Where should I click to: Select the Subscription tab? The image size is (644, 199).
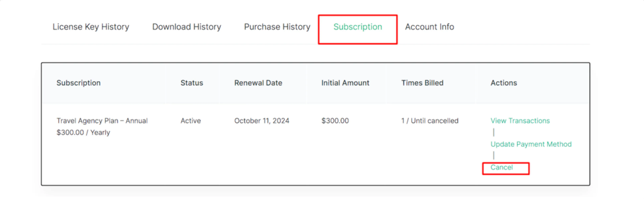pyautogui.click(x=358, y=27)
